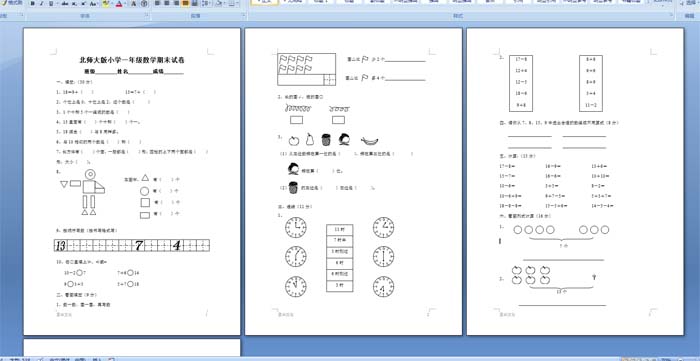Center the paragraph text
The image size is (700, 361).
(x=167, y=4)
